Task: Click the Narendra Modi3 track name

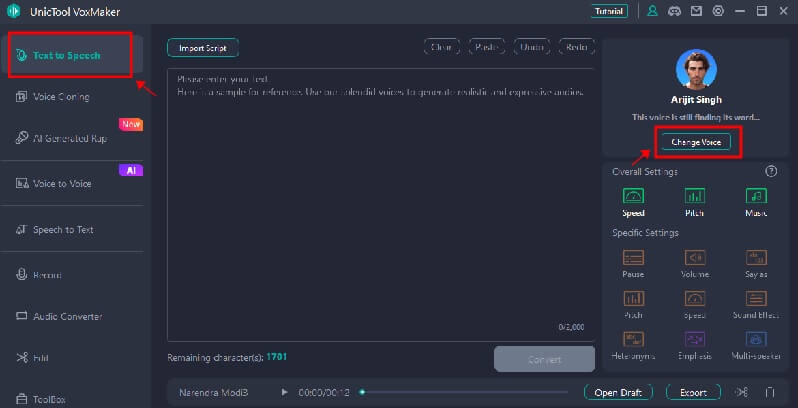Action: (x=214, y=393)
